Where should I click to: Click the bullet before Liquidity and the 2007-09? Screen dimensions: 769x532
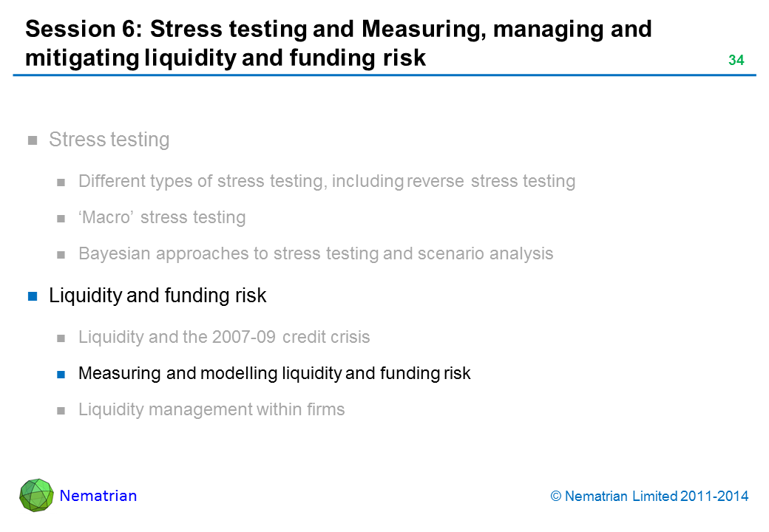click(62, 338)
